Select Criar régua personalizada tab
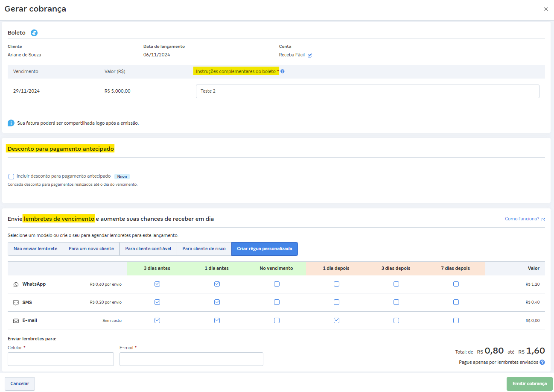 [x=265, y=249]
